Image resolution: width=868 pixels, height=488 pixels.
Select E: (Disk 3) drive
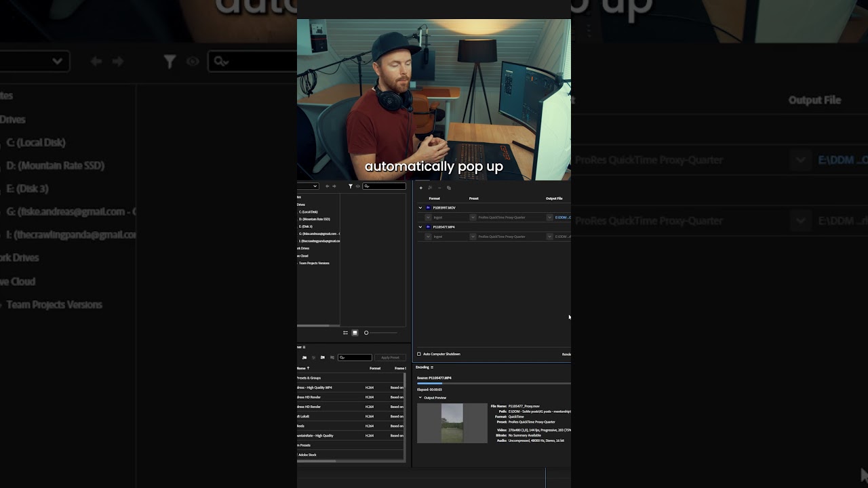[306, 226]
